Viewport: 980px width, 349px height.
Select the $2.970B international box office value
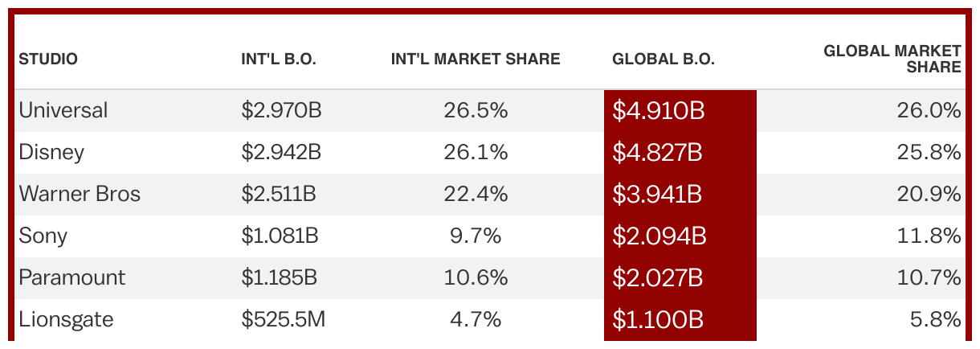click(281, 110)
